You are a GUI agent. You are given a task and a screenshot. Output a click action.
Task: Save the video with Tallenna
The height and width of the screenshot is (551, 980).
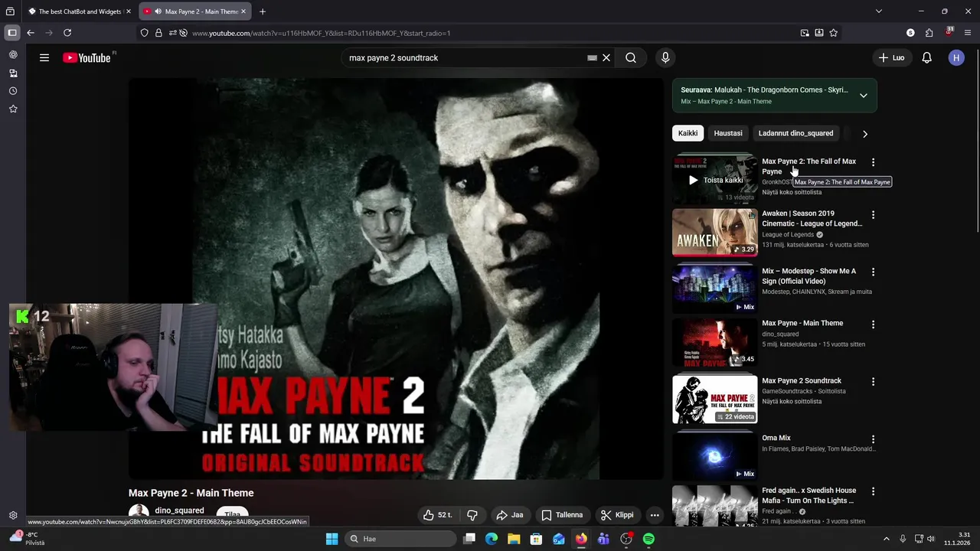562,515
